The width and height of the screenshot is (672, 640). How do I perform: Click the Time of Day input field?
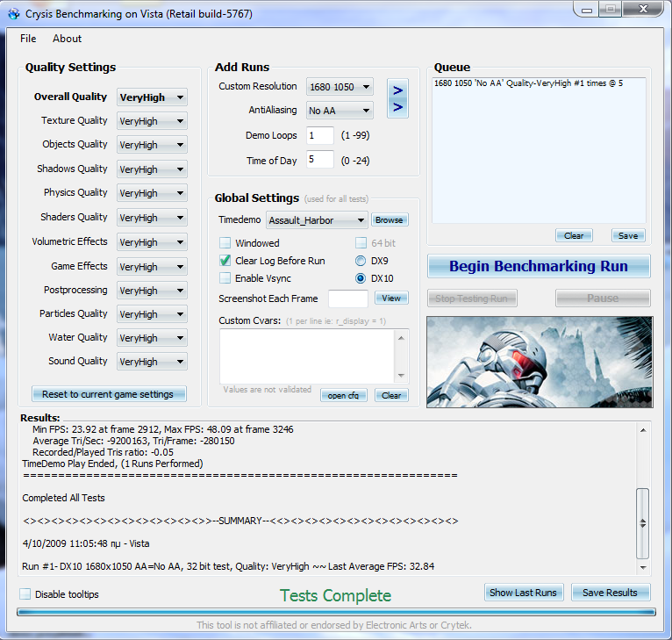point(319,160)
